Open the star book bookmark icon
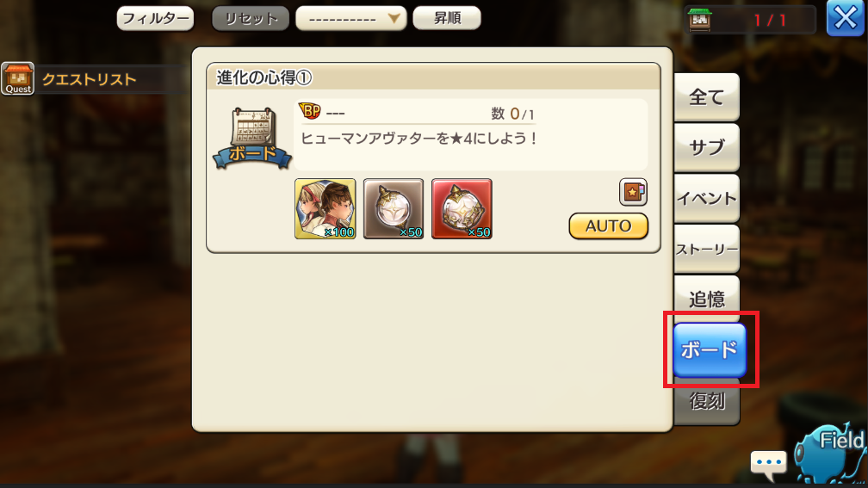The height and width of the screenshot is (488, 868). [633, 192]
